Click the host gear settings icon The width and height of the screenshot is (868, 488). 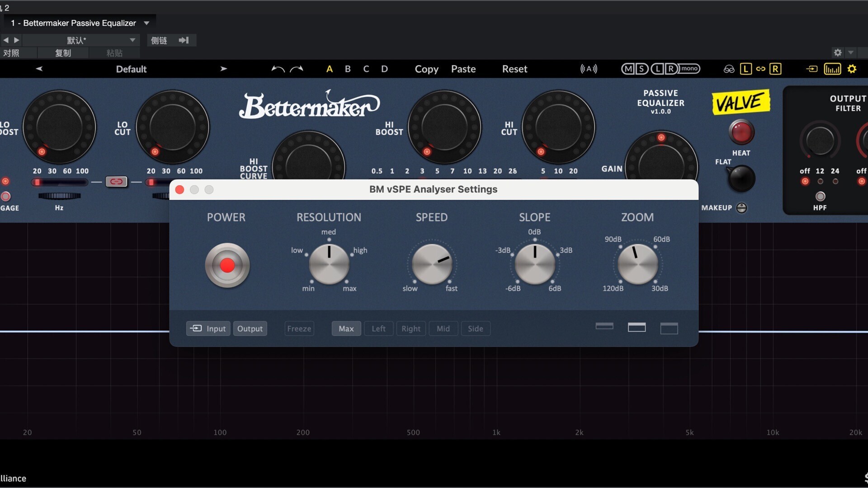pyautogui.click(x=837, y=52)
